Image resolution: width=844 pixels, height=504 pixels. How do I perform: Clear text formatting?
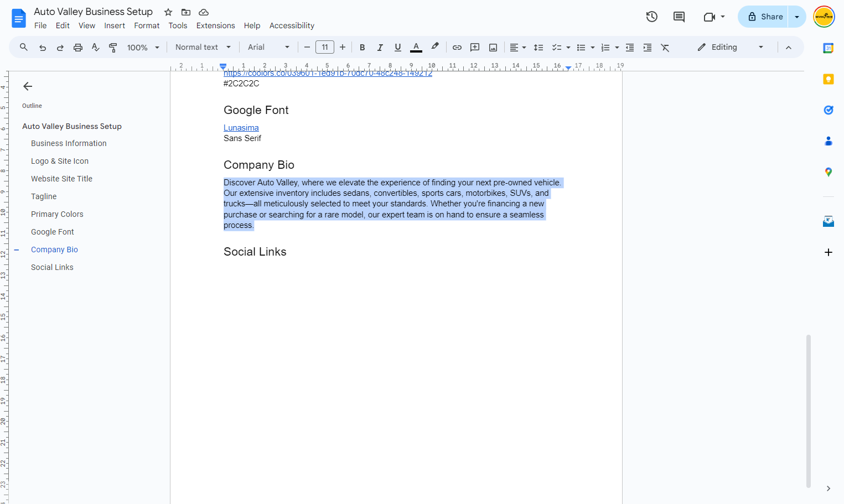(665, 48)
